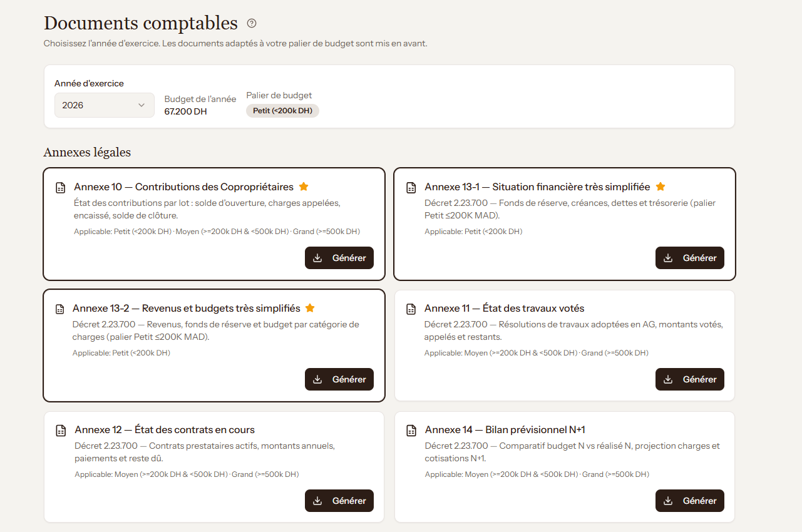The image size is (802, 532).
Task: Click the document icon for Annexe 14
Action: tap(411, 430)
